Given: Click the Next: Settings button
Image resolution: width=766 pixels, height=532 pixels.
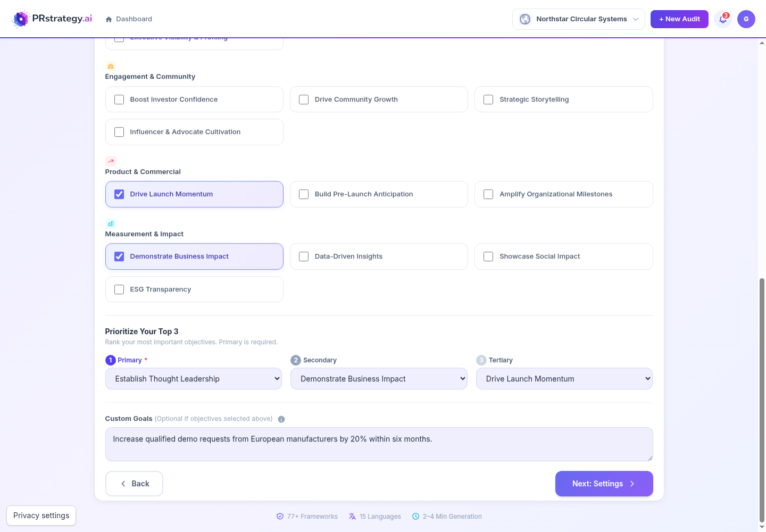Looking at the screenshot, I should click(x=604, y=484).
